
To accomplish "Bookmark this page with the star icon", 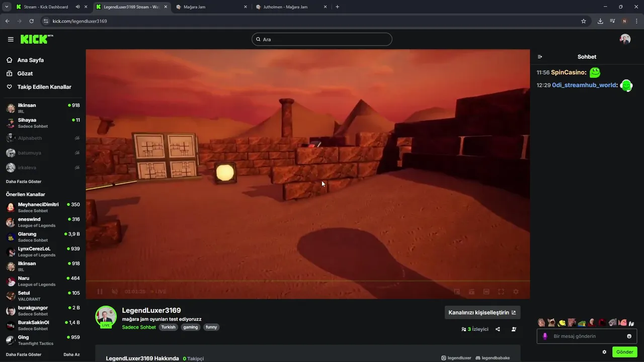I will coord(584,21).
